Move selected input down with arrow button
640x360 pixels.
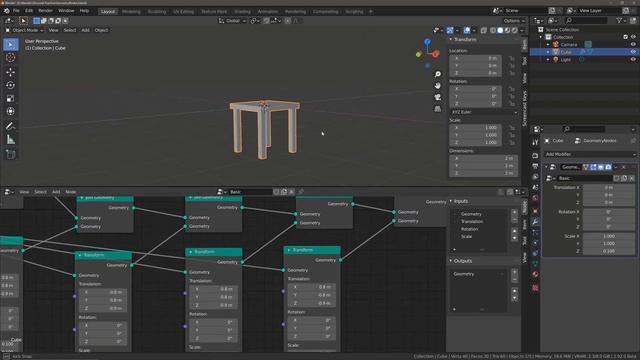[x=514, y=238]
